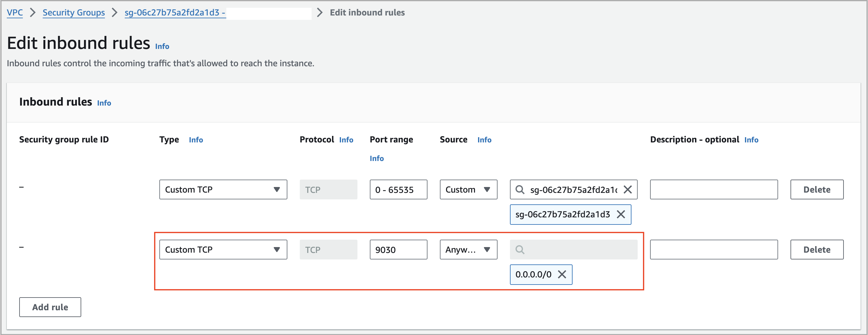The image size is (868, 335).
Task: Open Info beside the Protocol column header
Action: coord(346,140)
